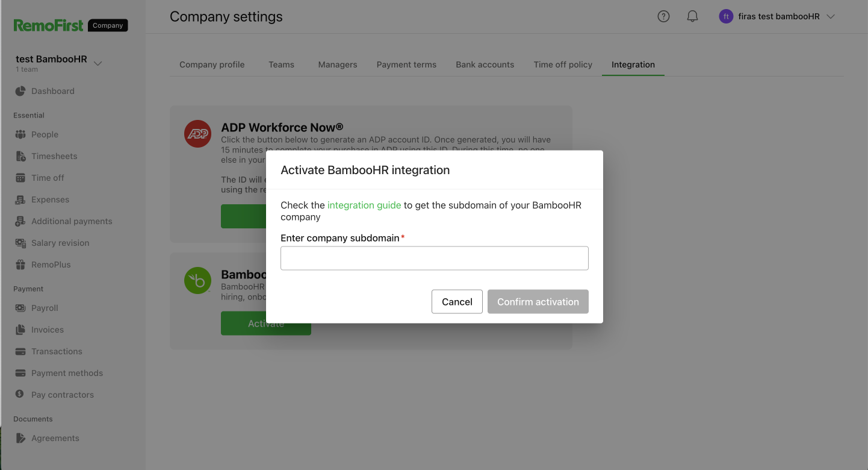Viewport: 868px width, 470px height.
Task: Open the firas test bambooHR user menu
Action: point(777,17)
